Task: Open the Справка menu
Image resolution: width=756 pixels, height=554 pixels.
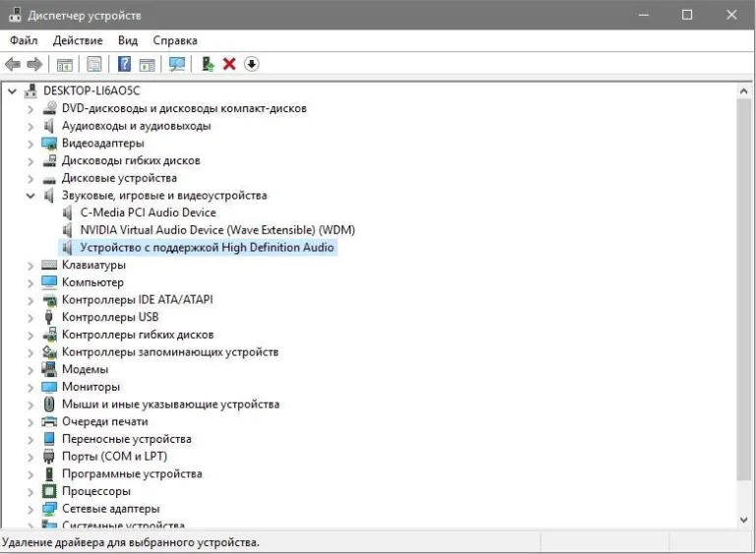Action: coord(175,40)
